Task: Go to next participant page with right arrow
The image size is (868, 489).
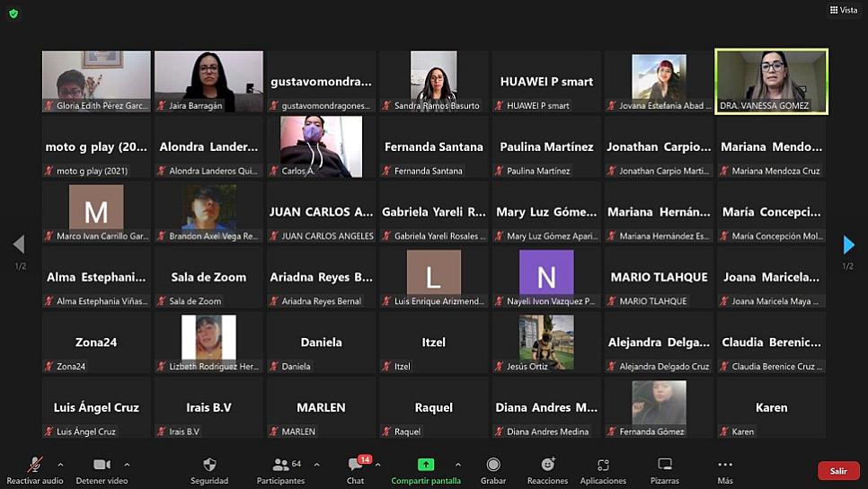Action: (x=848, y=244)
